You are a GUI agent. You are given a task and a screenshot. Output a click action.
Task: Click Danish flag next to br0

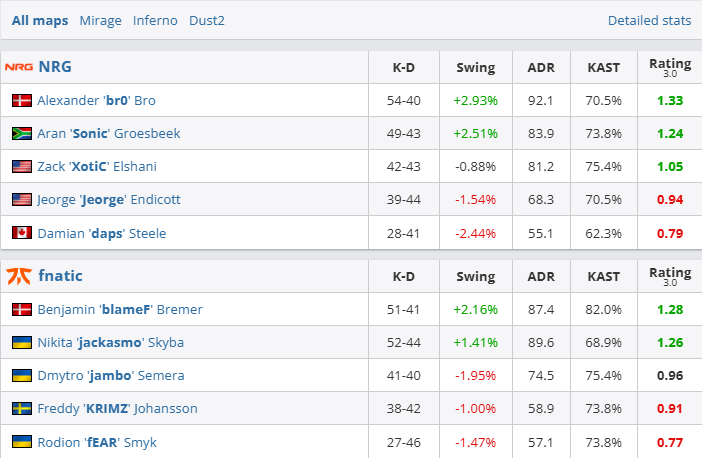point(22,100)
